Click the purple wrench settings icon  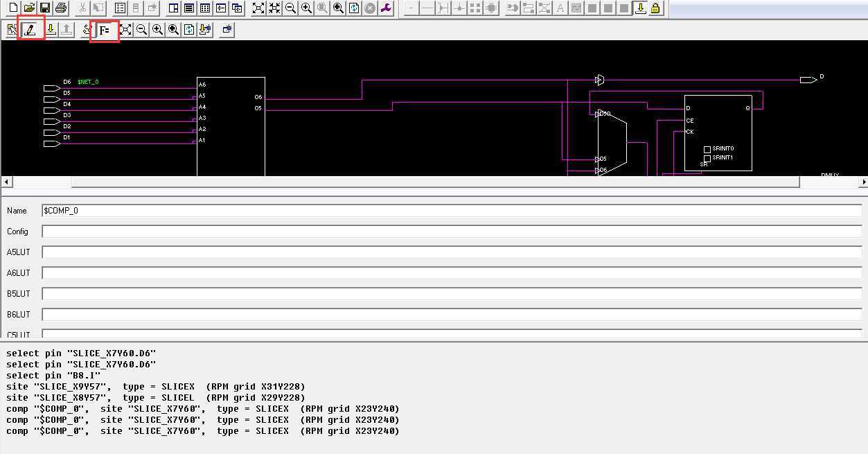[x=386, y=8]
